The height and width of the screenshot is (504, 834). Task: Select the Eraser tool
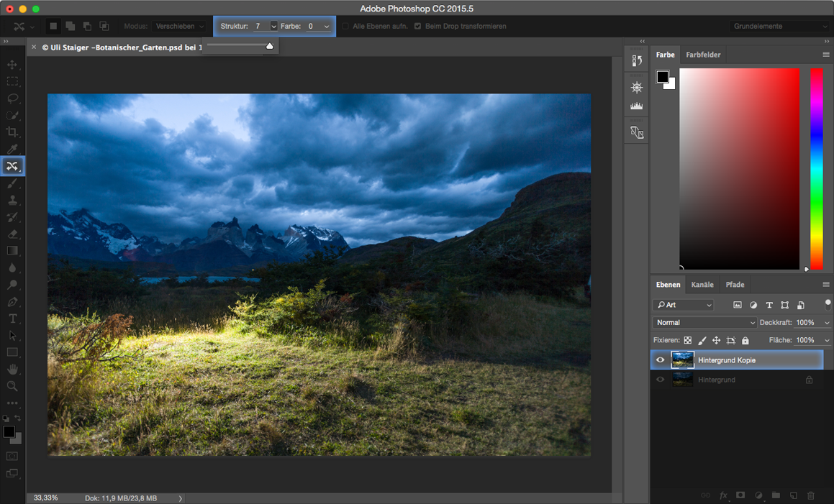click(12, 234)
